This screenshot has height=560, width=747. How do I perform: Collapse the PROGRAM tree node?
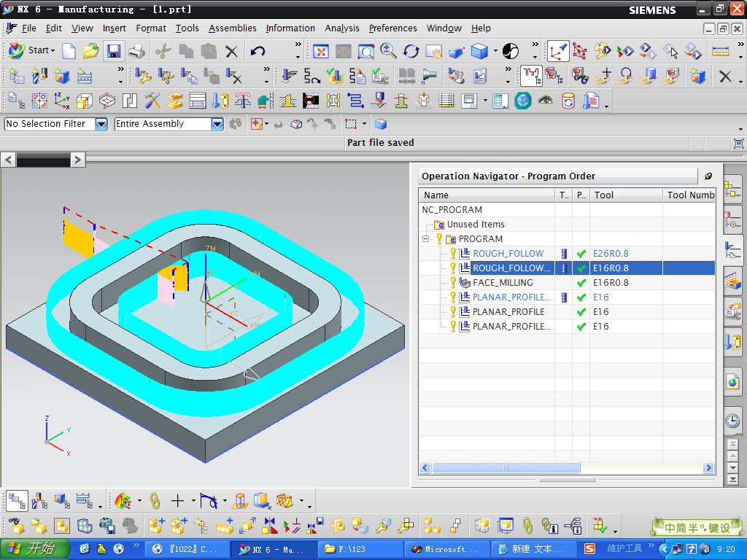(425, 239)
